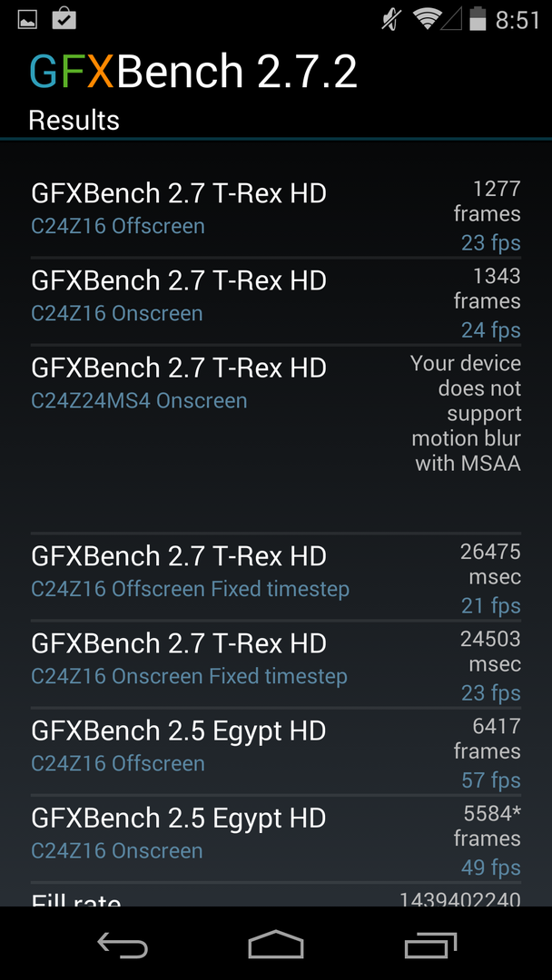Screen dimensions: 552x980
Task: Tap the muted sound status icon
Action: coord(391,18)
